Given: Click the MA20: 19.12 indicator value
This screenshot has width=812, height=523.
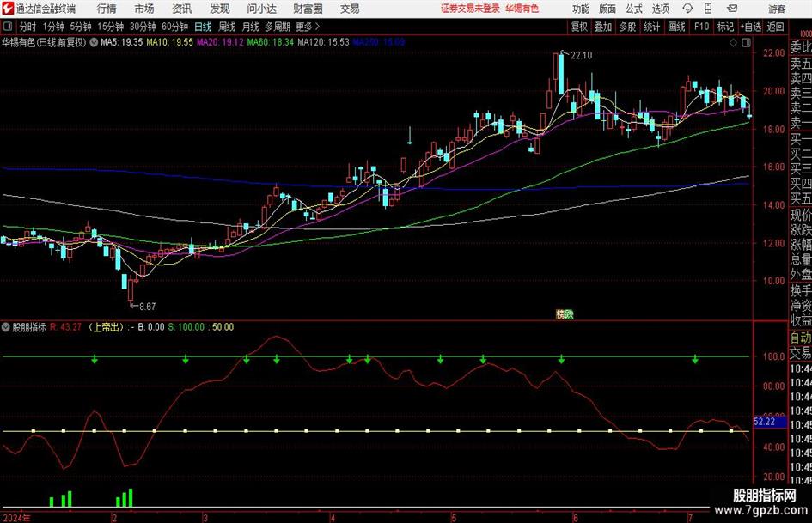Looking at the screenshot, I should [220, 42].
